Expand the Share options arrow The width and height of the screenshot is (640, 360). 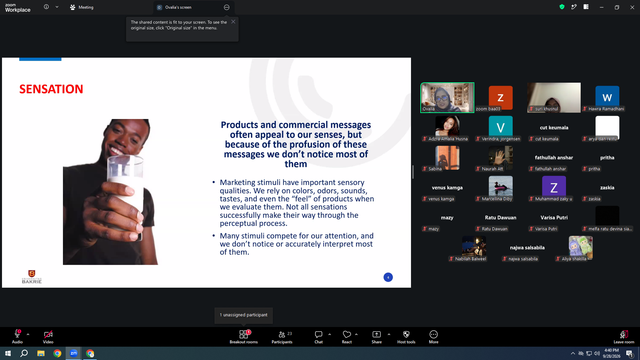click(x=389, y=334)
